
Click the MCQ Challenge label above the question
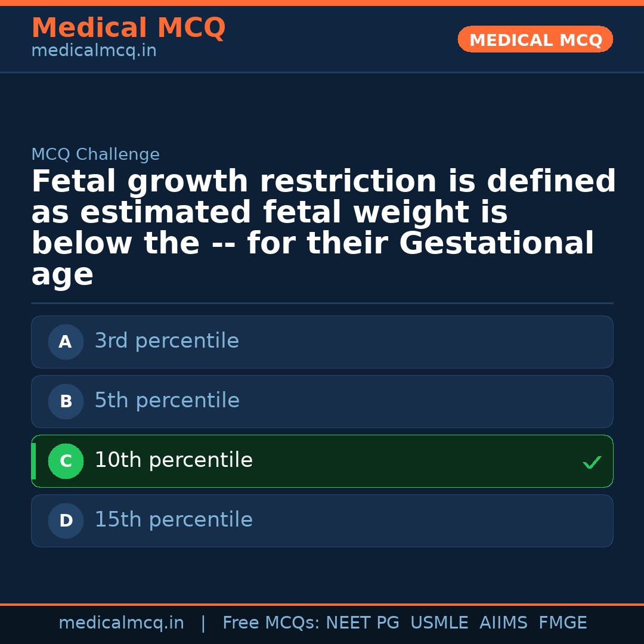pos(95,155)
